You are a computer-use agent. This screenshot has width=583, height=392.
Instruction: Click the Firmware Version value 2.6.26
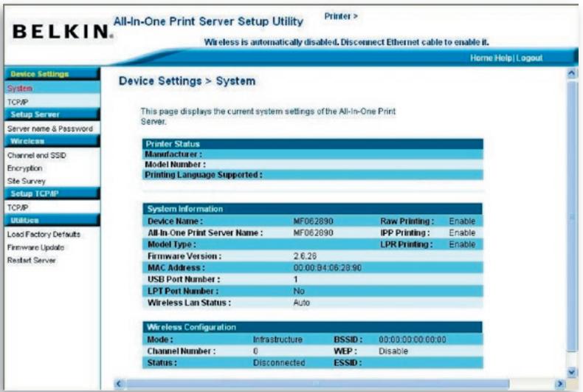pyautogui.click(x=305, y=256)
